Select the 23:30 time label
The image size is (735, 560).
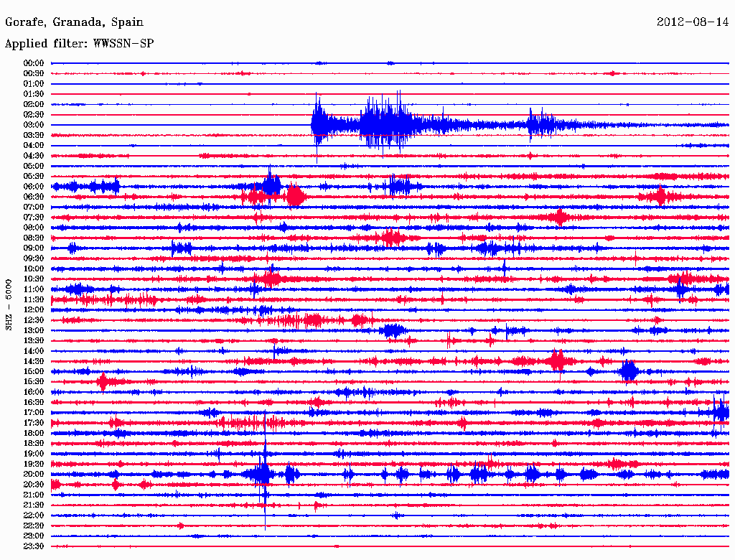click(33, 546)
